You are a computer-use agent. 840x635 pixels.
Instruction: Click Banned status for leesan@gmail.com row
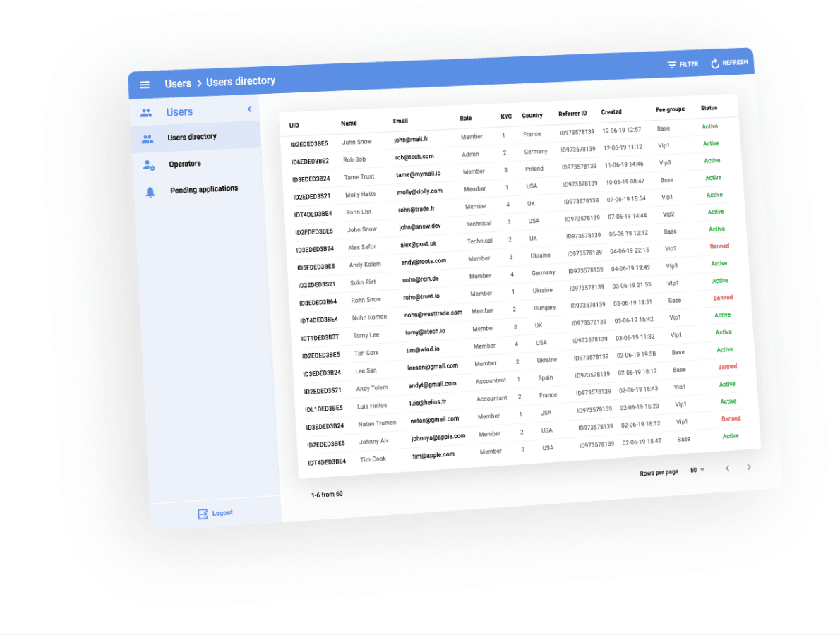tap(728, 367)
